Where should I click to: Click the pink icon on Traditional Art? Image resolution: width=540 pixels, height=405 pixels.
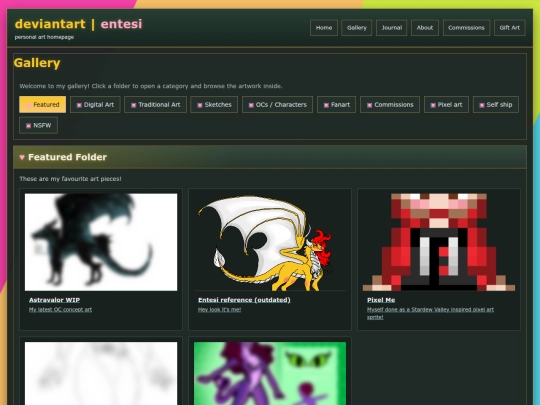coord(134,105)
